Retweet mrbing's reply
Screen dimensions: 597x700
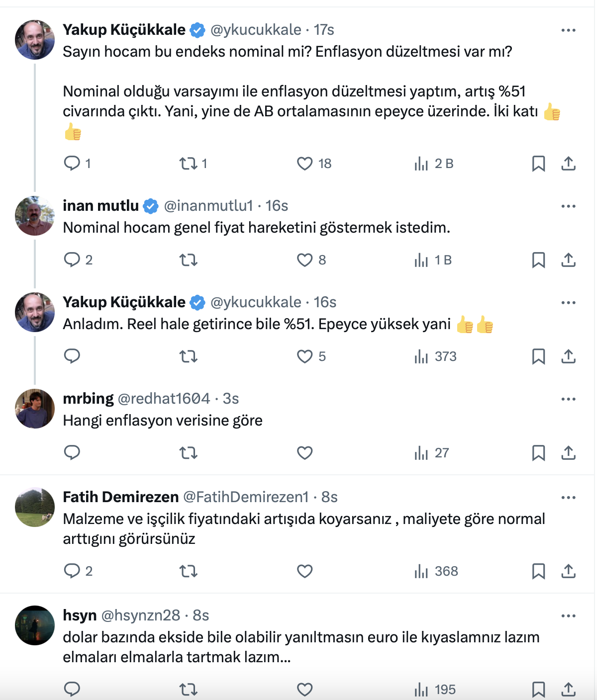pos(189,453)
